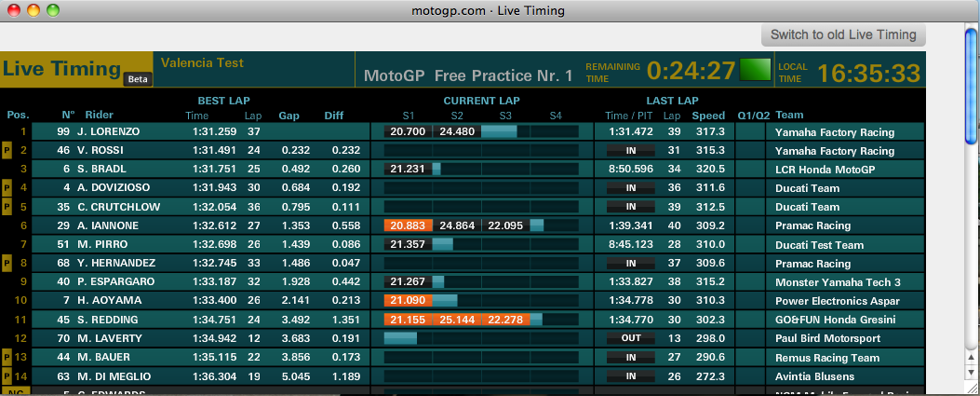
Task: Click the Valencia Test session title
Action: coord(202,63)
